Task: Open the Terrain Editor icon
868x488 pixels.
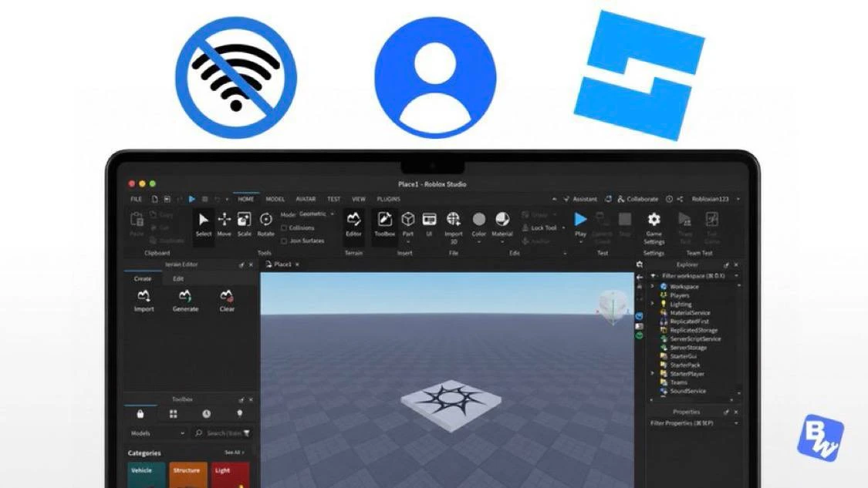Action: [353, 224]
